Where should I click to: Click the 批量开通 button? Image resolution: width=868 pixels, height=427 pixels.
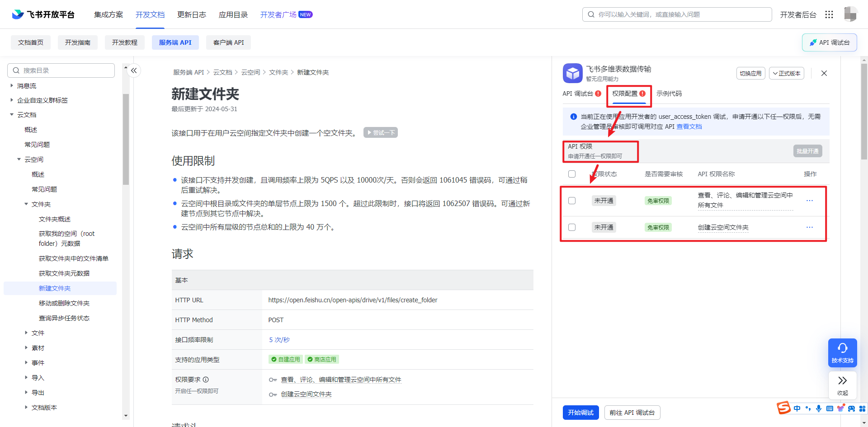coord(807,151)
